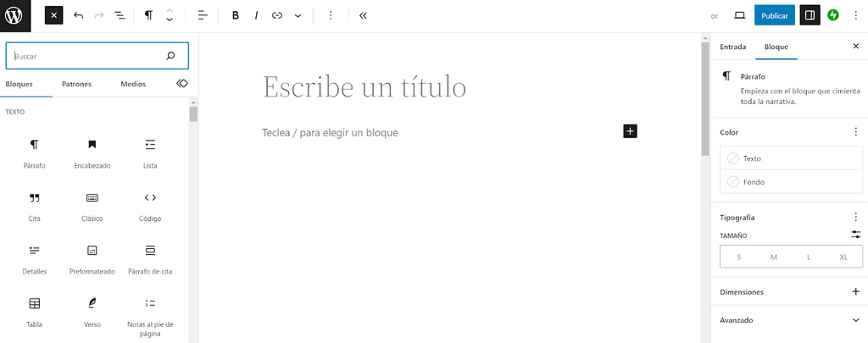Toggle bold text formatting

point(235,15)
